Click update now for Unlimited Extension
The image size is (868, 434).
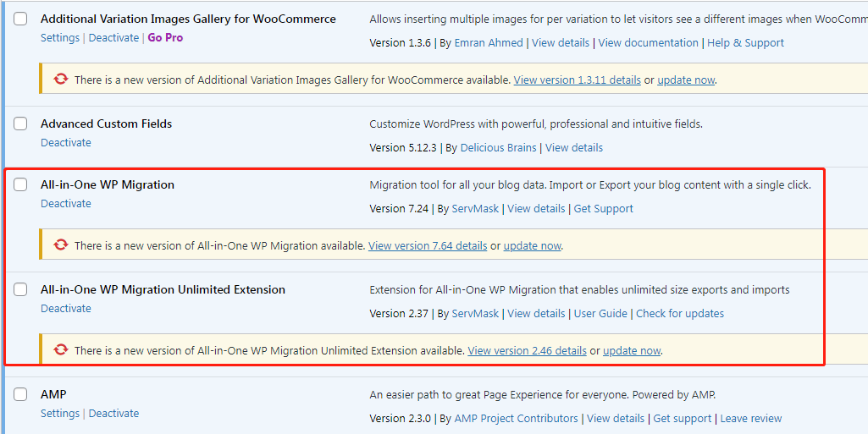point(632,350)
